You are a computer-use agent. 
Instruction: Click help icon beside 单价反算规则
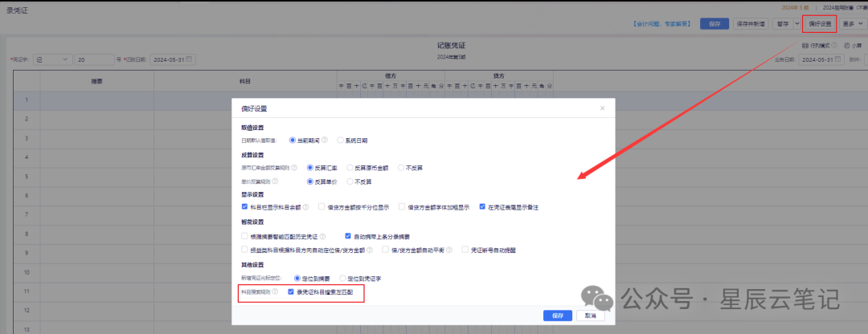(275, 181)
